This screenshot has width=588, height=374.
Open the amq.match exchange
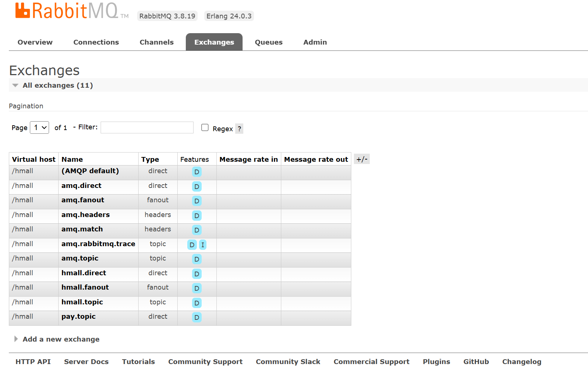[x=82, y=229]
